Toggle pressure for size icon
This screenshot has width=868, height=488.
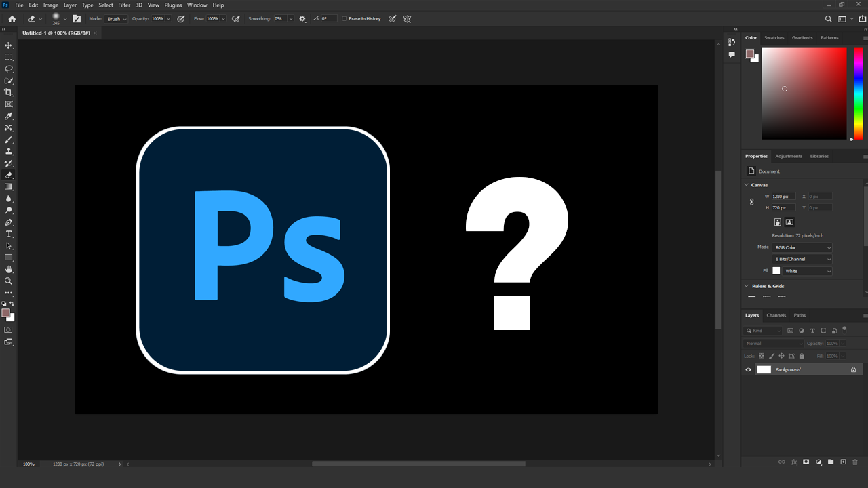pyautogui.click(x=393, y=19)
